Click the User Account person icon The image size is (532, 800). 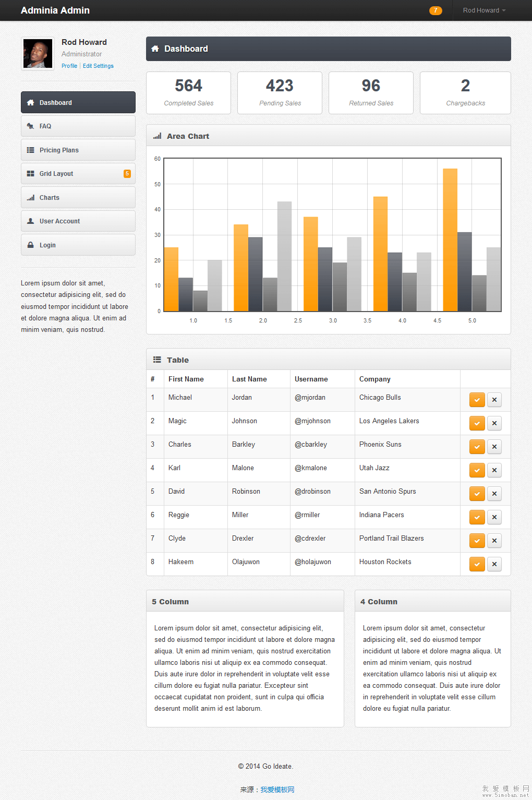coord(30,221)
